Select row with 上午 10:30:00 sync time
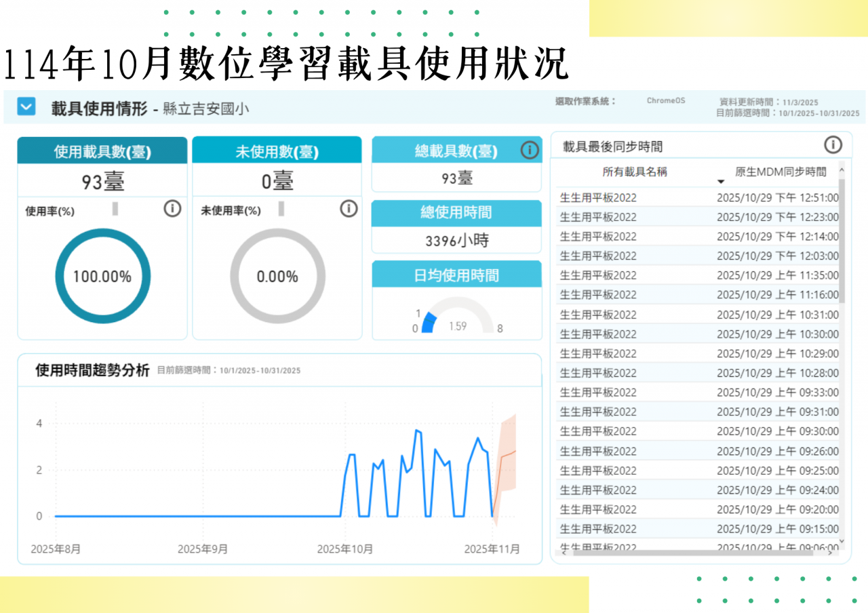The width and height of the screenshot is (868, 613). [697, 334]
